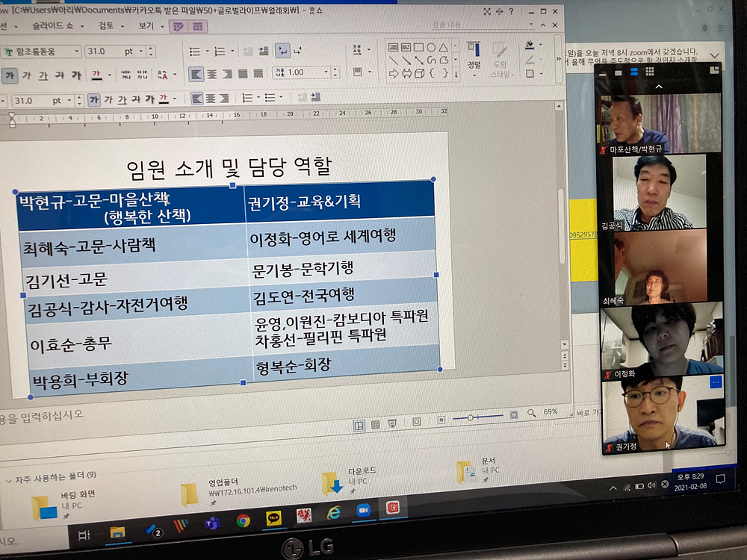
Task: Select the rectangle shape tool
Action: tap(418, 47)
